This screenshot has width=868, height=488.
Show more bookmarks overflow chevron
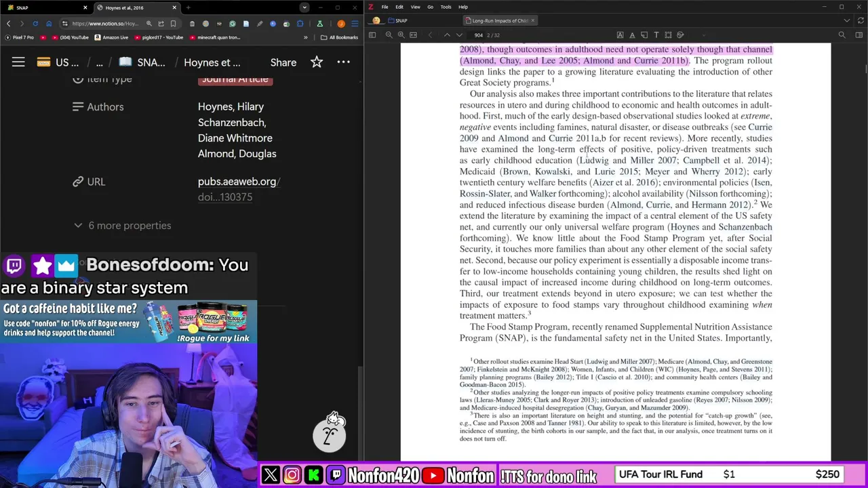(305, 37)
